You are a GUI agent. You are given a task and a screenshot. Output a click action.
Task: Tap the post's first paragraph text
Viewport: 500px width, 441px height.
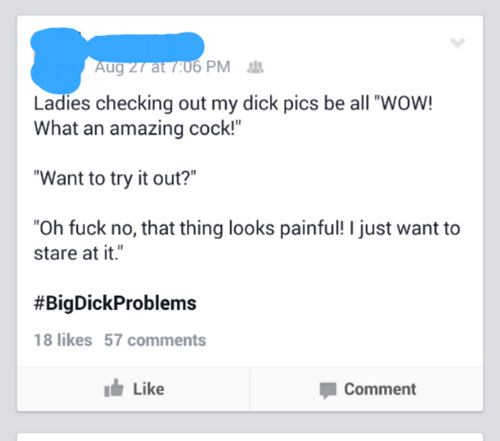point(233,116)
